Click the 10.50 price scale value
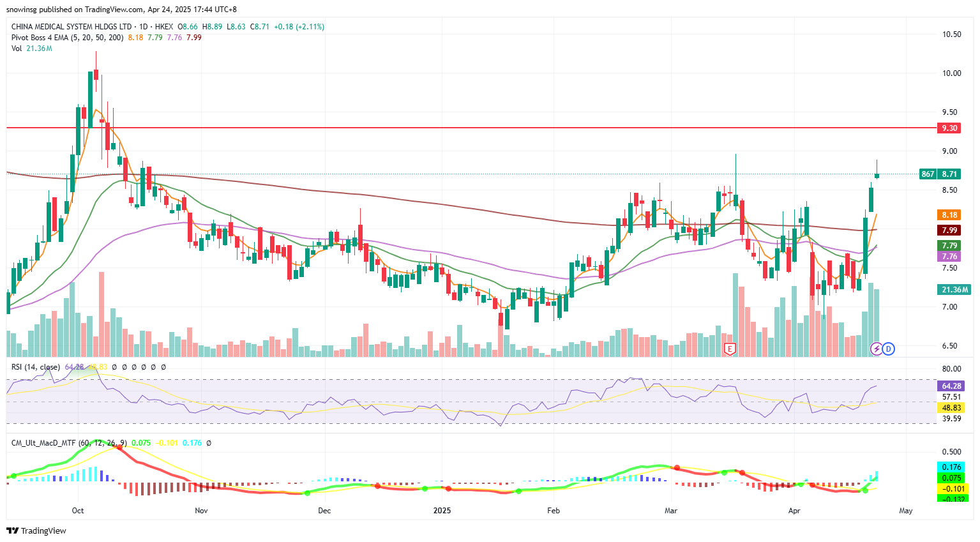 pyautogui.click(x=951, y=34)
